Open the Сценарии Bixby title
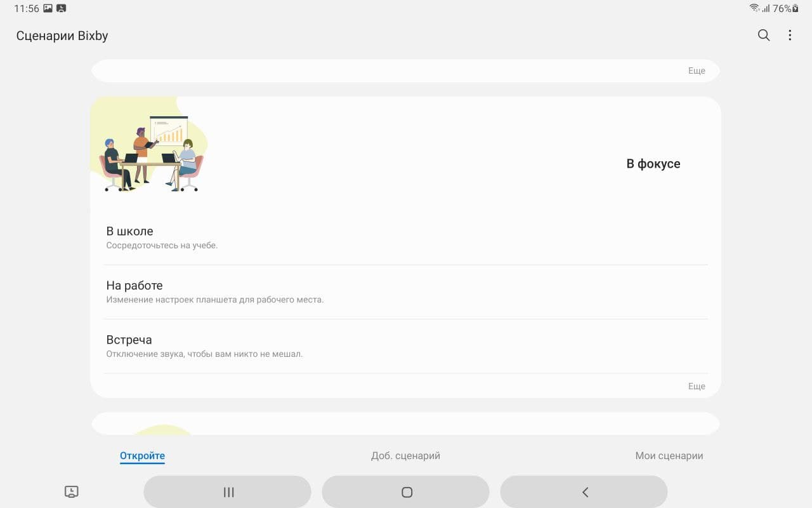Screen dimensions: 812x508 pyautogui.click(x=62, y=36)
